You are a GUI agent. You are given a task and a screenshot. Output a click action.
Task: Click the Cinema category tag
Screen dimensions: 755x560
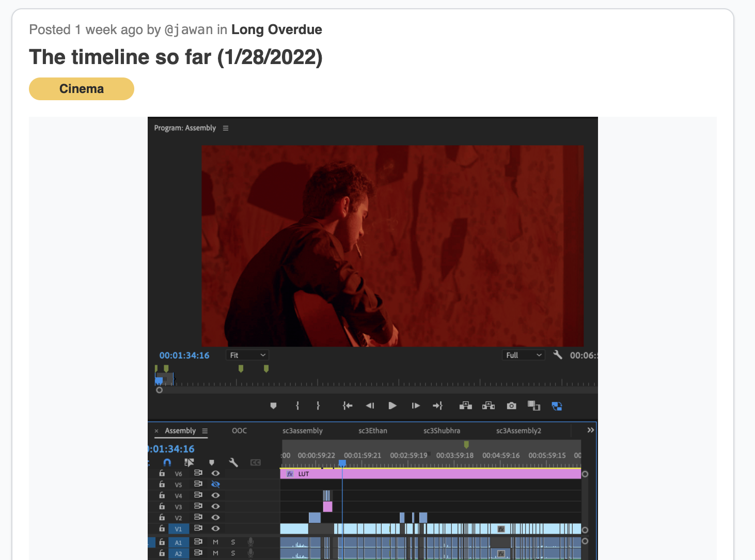click(x=82, y=89)
